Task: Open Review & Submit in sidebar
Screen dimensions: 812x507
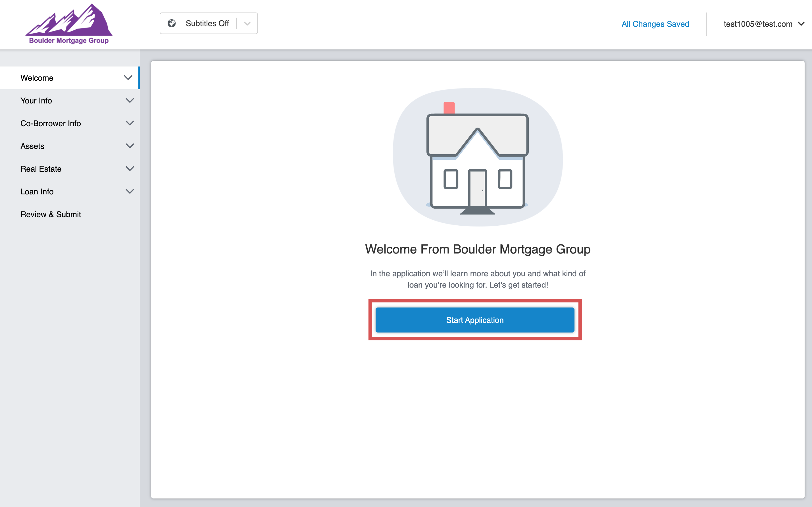Action: pos(51,215)
